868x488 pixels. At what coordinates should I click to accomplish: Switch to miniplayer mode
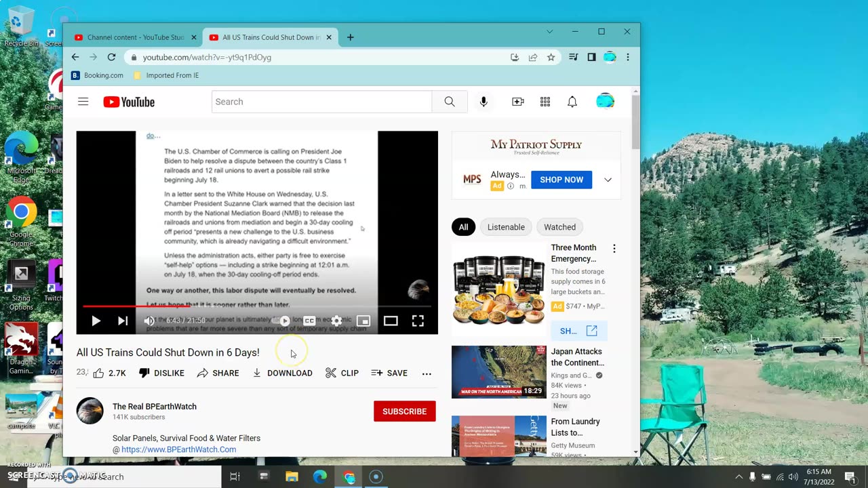(363, 321)
